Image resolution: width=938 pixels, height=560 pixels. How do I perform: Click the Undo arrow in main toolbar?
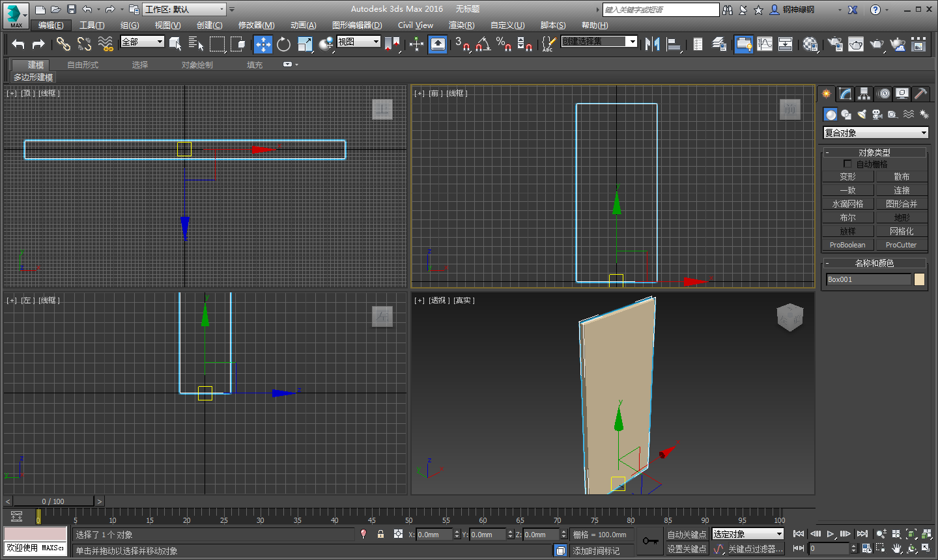point(18,44)
